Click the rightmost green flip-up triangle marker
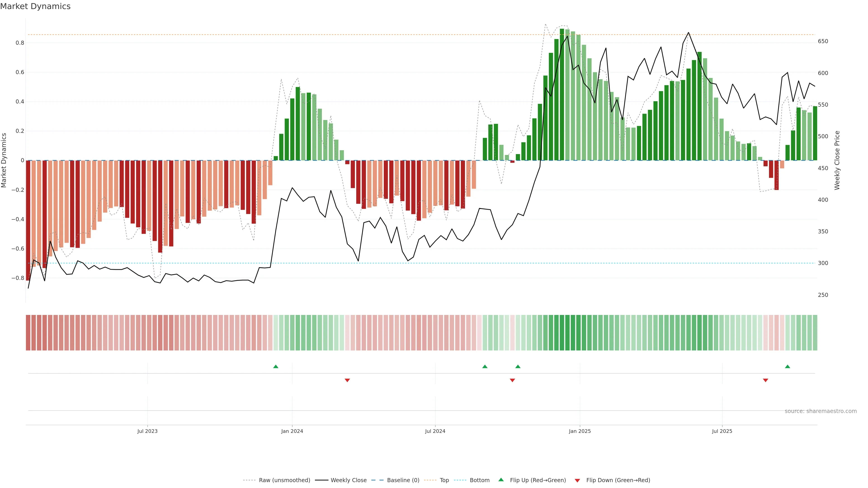This screenshot has width=868, height=488. pos(788,366)
